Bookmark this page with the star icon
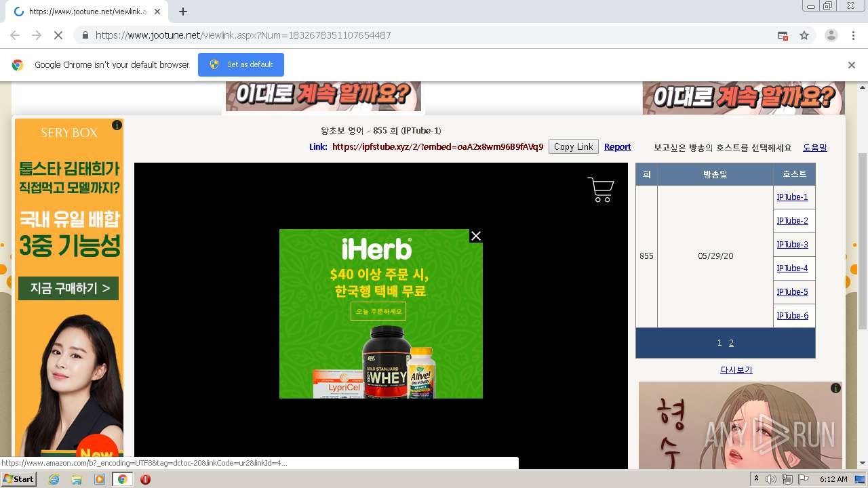 (x=804, y=35)
